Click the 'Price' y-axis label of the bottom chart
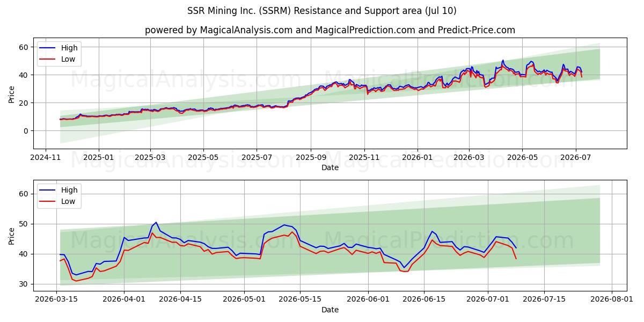The width and height of the screenshot is (644, 322). [x=12, y=236]
